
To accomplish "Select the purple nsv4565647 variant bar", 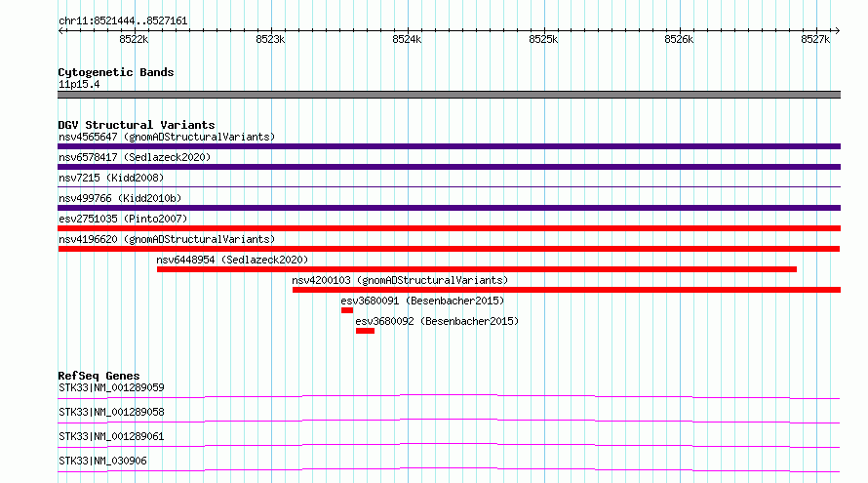I will click(449, 146).
